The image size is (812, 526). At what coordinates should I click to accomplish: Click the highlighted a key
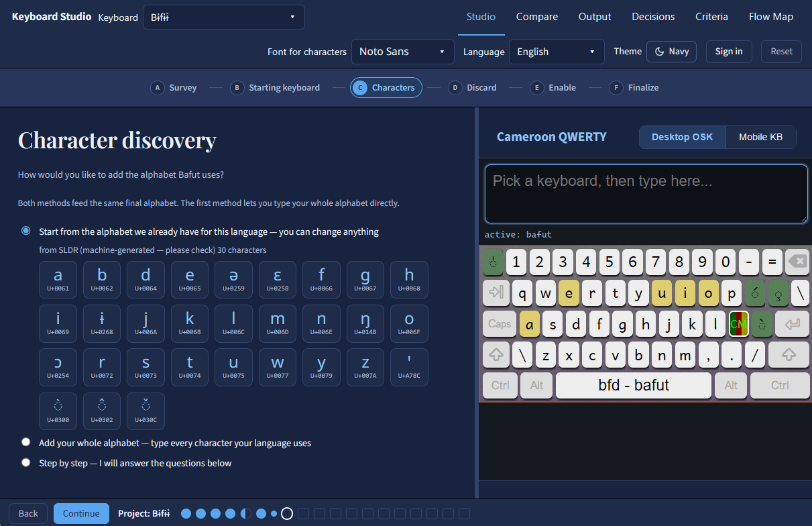click(530, 324)
